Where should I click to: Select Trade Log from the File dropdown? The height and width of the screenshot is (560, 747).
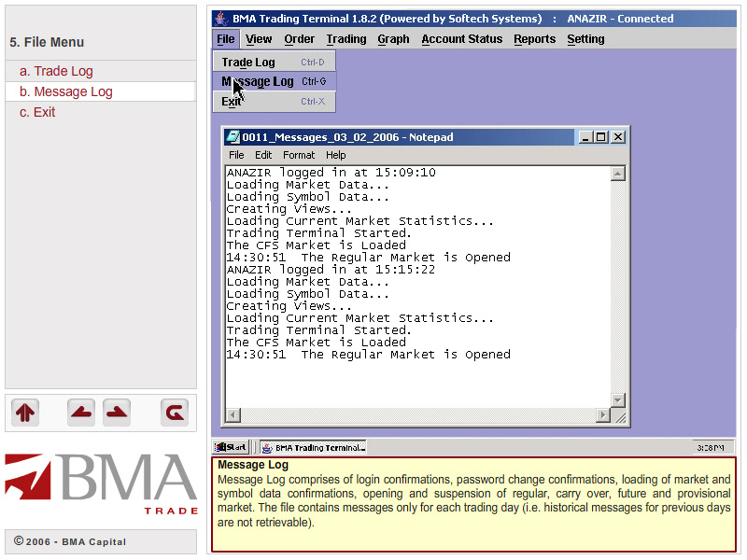tap(274, 62)
